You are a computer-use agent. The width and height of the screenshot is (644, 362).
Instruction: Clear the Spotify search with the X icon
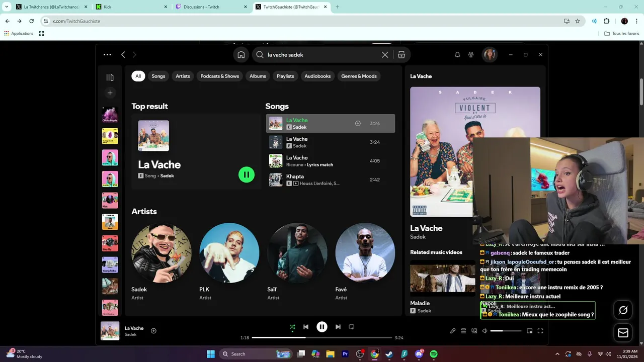tap(385, 55)
